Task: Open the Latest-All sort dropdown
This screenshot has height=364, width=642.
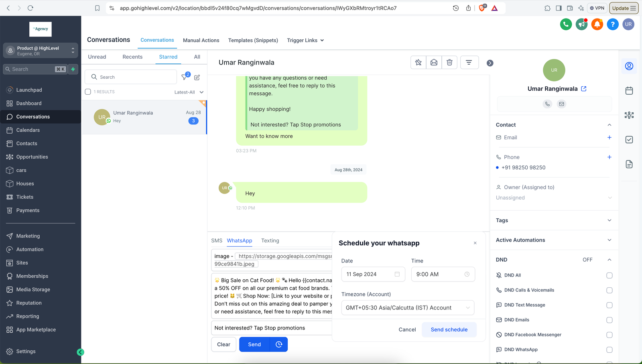Action: coord(189,92)
